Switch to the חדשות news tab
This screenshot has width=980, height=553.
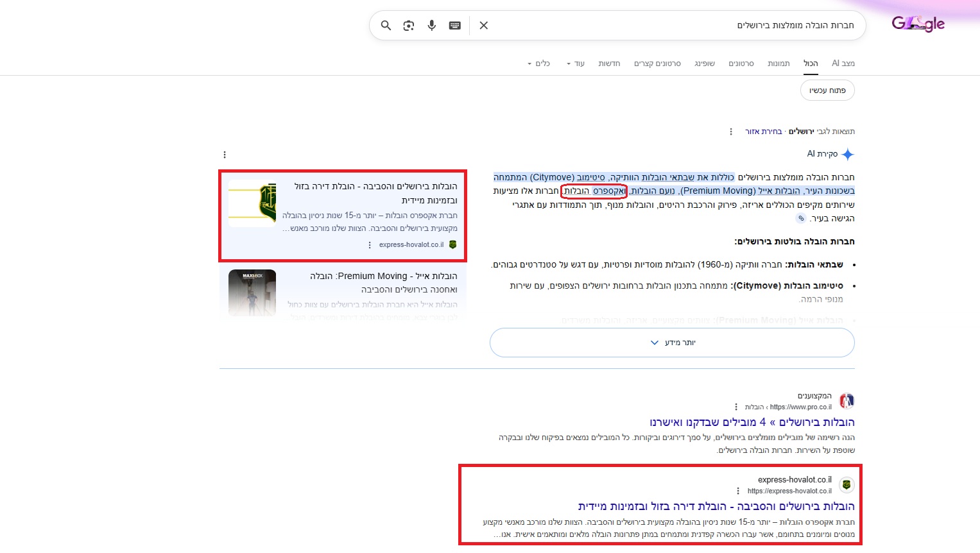pos(609,64)
